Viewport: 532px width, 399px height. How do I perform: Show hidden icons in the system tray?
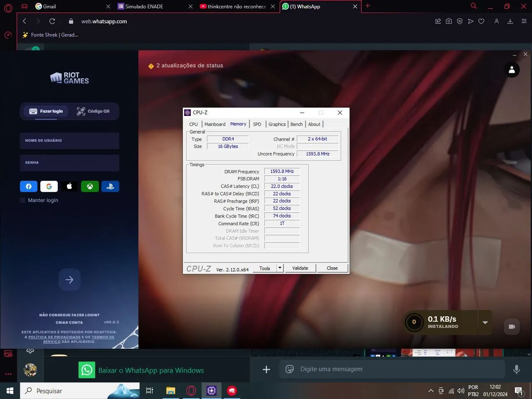click(x=431, y=391)
